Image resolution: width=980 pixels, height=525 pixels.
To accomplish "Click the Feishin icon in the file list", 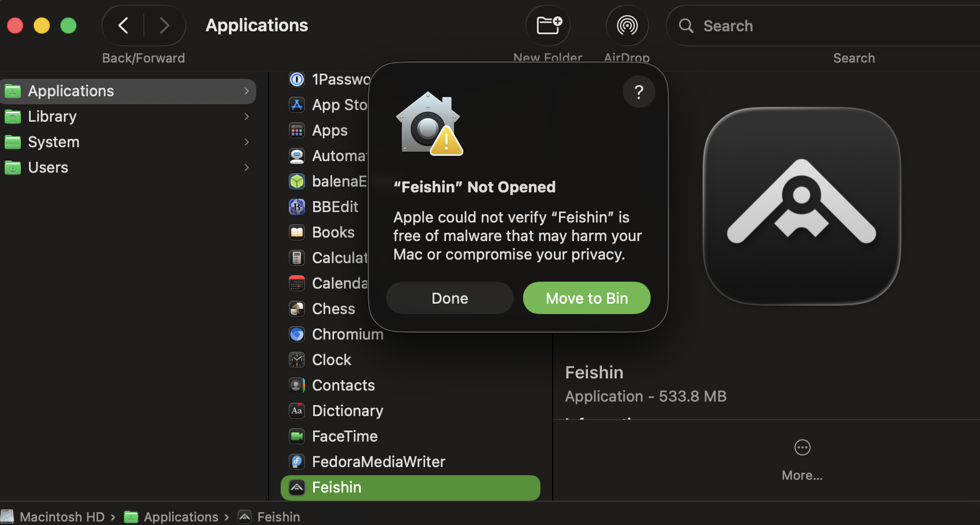I will coord(297,487).
